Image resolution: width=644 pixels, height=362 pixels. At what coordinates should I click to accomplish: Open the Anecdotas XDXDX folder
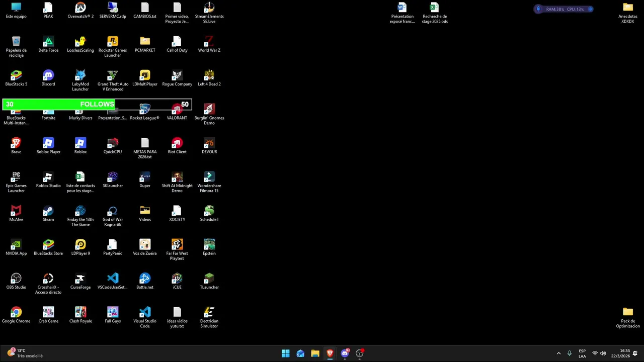(628, 13)
